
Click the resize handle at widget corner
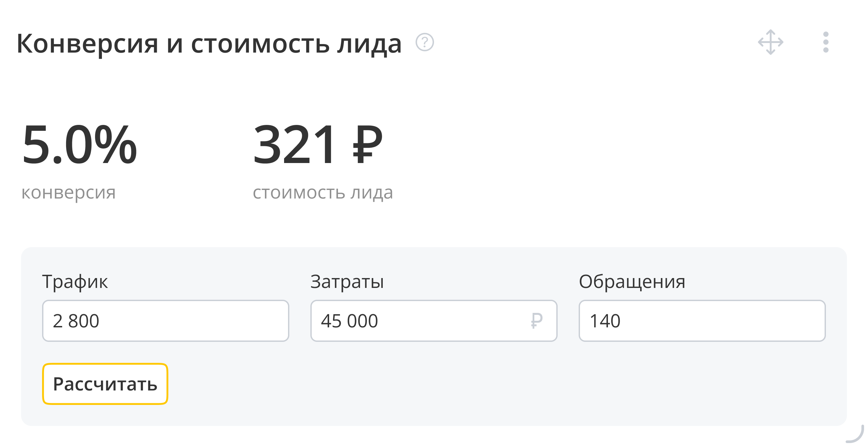pos(856,435)
